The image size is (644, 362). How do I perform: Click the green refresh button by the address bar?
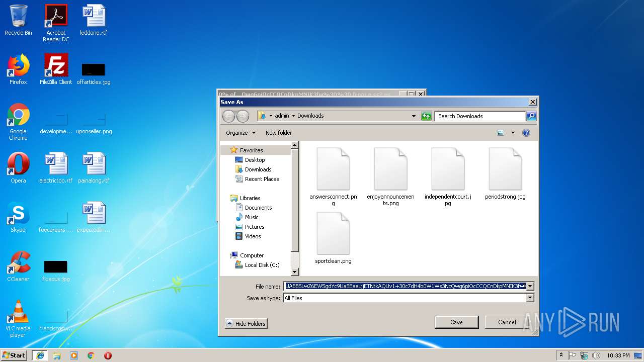point(426,116)
